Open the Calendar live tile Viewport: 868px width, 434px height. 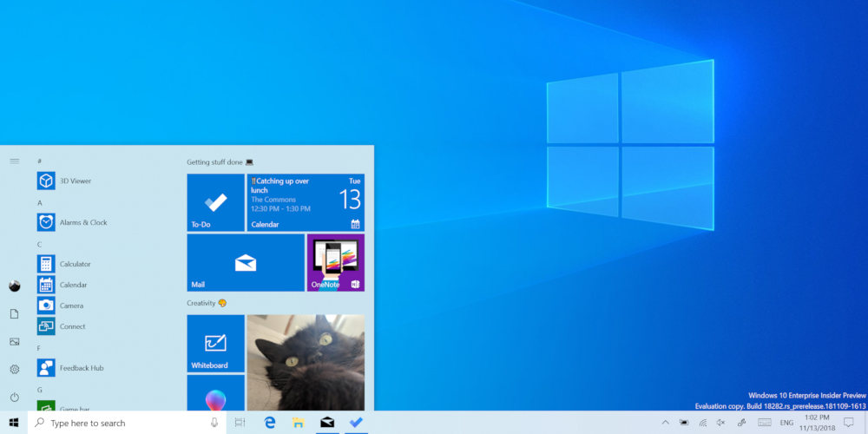point(306,202)
